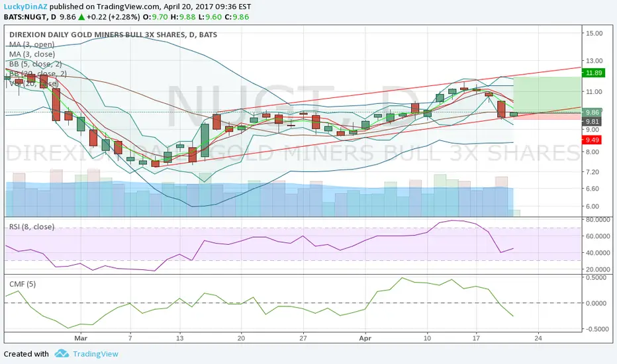Click the 7 date axis label
This screenshot has height=364, width=617.
(130, 338)
